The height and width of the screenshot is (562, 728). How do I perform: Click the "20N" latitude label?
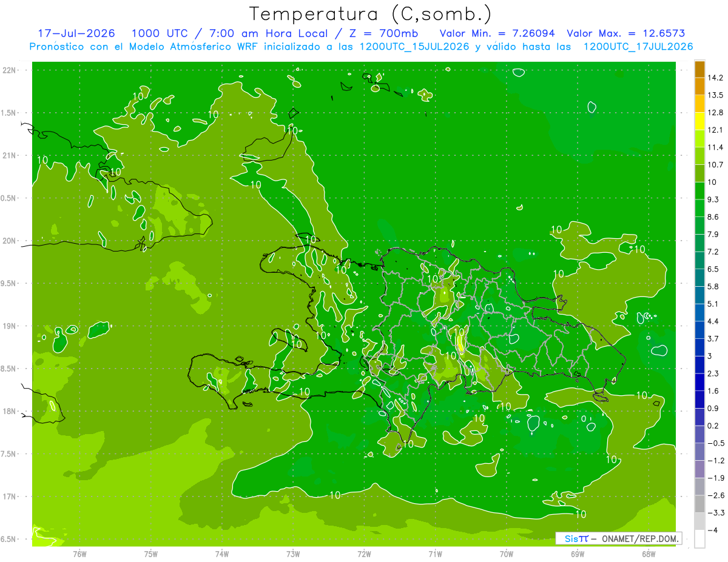[x=10, y=241]
